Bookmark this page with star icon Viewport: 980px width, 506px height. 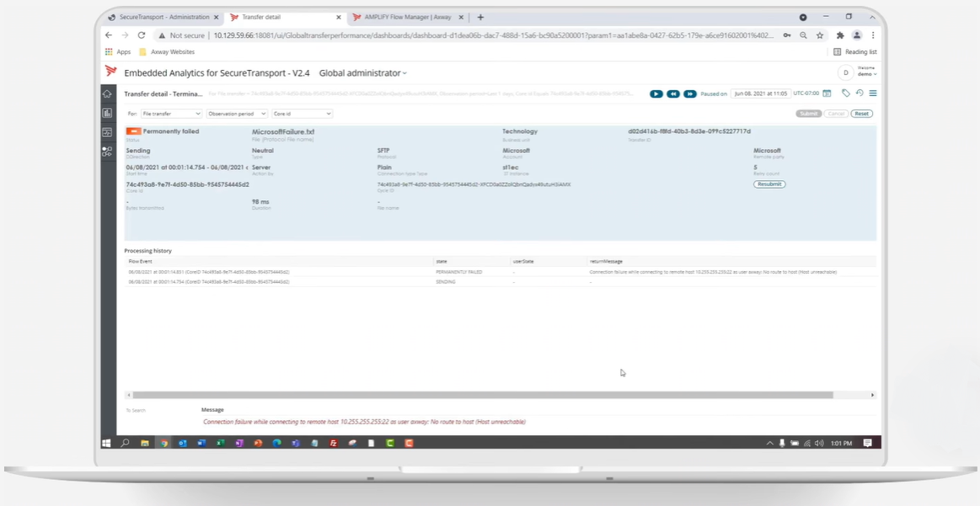click(x=819, y=35)
